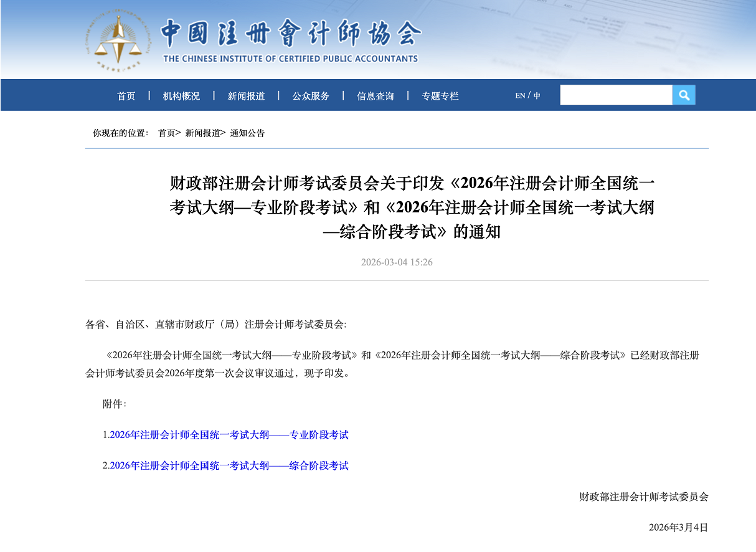This screenshot has height=552, width=756.
Task: Open the 首页 navigation menu item
Action: 126,96
